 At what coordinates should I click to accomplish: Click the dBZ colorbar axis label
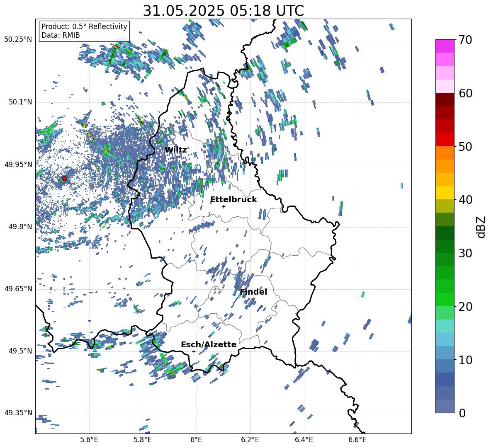point(481,227)
